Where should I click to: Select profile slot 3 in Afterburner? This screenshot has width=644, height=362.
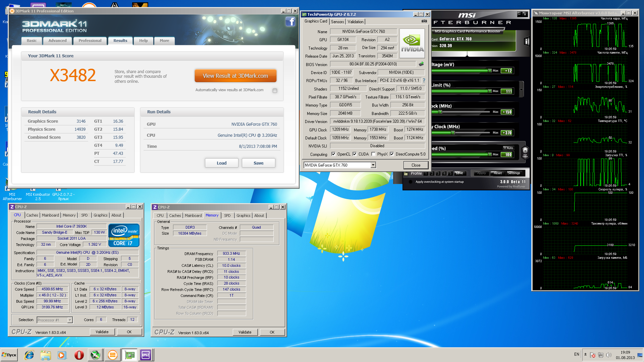[438, 173]
